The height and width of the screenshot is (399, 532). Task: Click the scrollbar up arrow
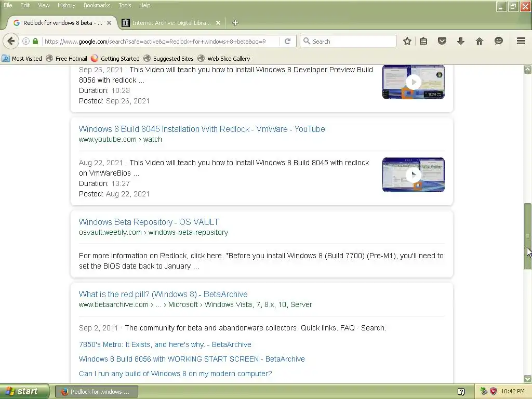pos(528,69)
